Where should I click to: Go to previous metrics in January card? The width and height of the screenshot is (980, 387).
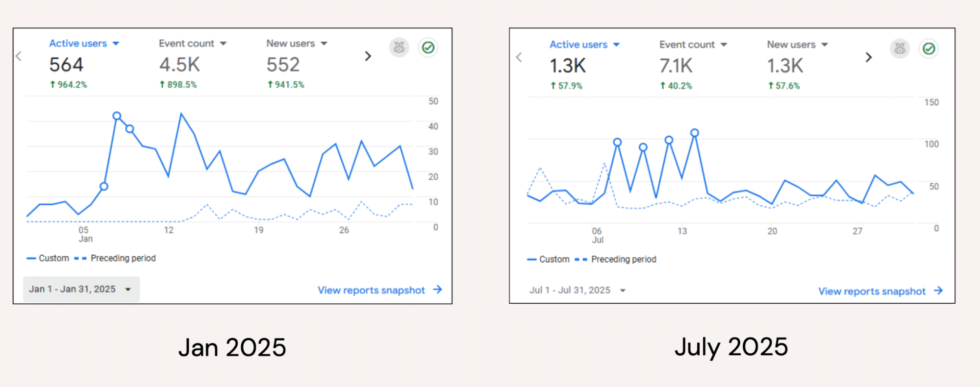pyautogui.click(x=19, y=56)
